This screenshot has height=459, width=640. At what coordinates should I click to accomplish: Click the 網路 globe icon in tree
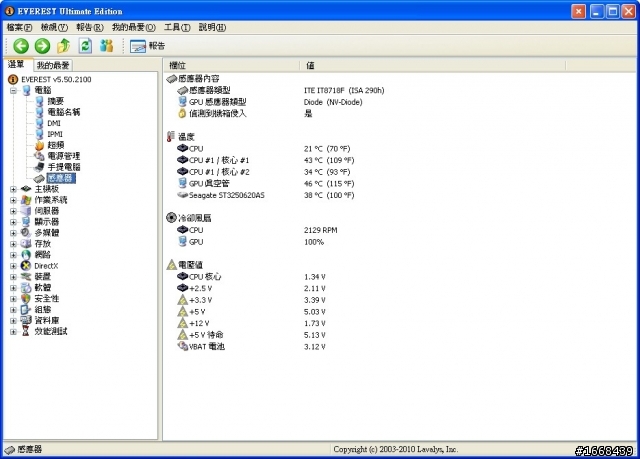tap(26, 255)
